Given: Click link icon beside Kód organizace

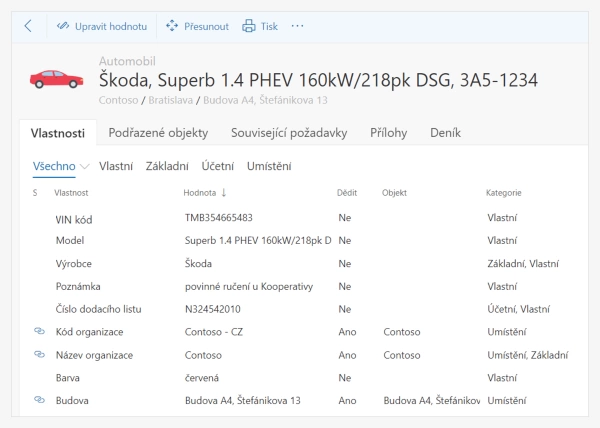Looking at the screenshot, I should click(40, 331).
